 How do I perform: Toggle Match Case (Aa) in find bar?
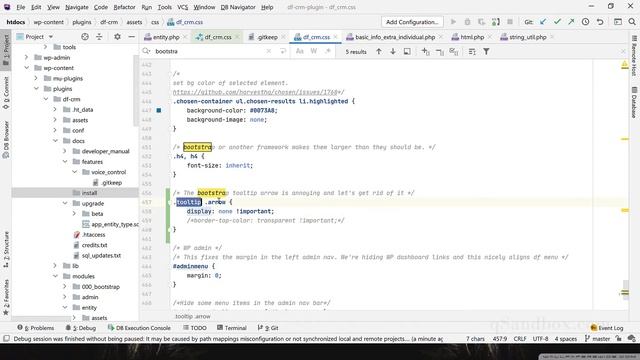pyautogui.click(x=300, y=51)
